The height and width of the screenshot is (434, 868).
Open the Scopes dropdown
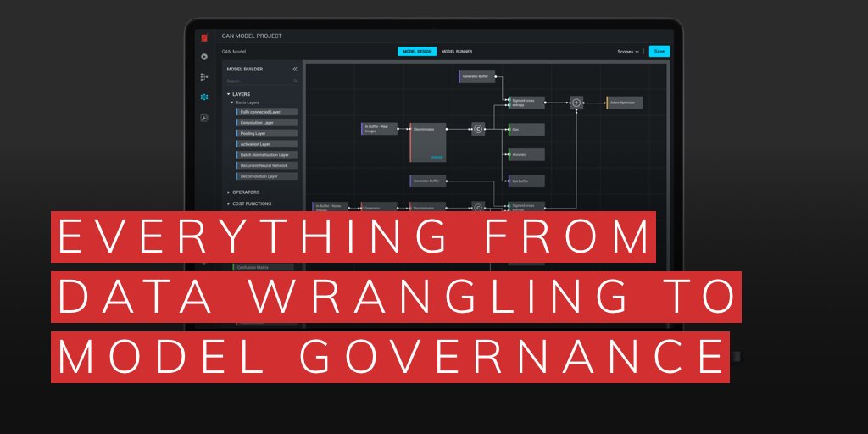tap(628, 52)
